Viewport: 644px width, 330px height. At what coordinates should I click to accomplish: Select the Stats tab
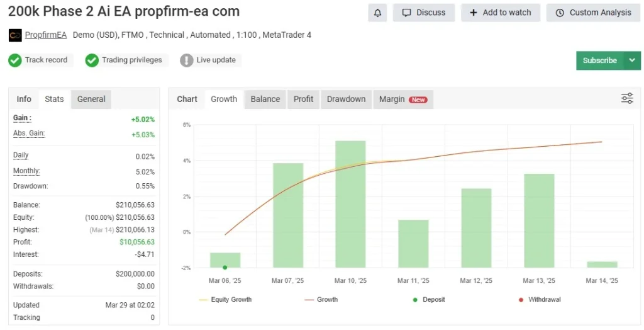click(54, 99)
